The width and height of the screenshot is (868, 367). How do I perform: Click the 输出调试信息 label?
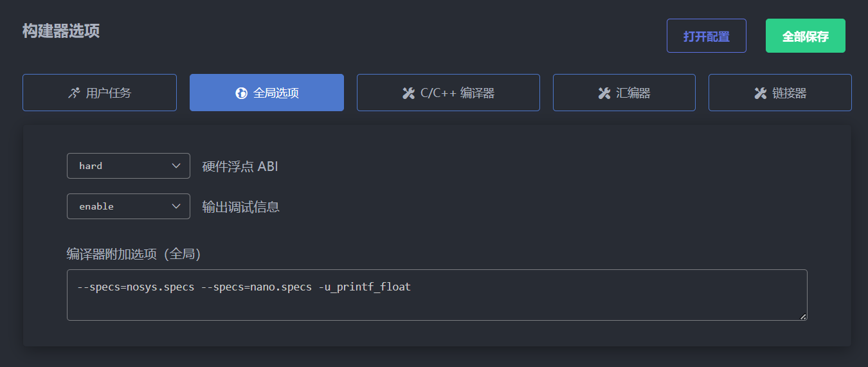(240, 207)
